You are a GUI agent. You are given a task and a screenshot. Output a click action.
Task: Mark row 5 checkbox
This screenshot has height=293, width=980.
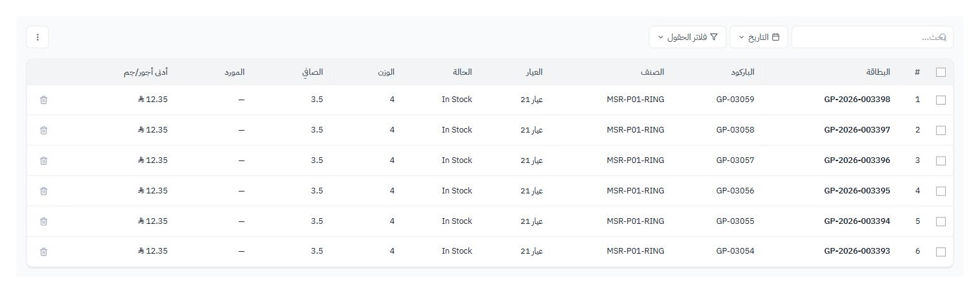point(941,222)
